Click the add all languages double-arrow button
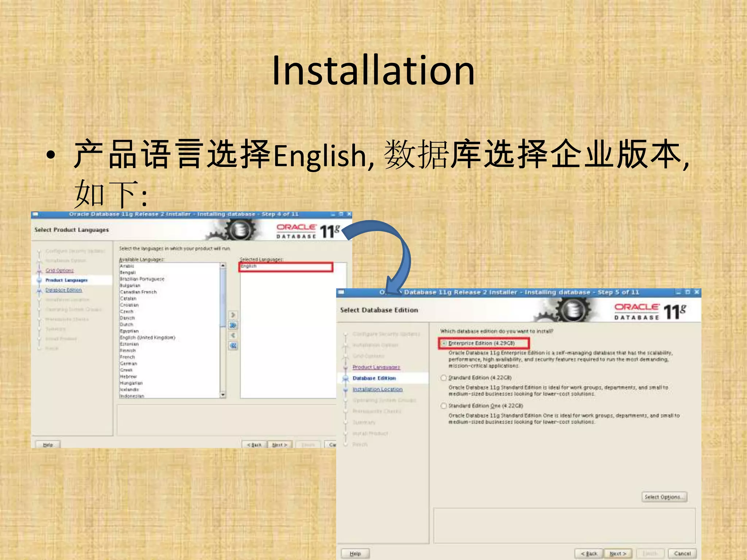Screen dimensions: 747x560 (x=233, y=325)
